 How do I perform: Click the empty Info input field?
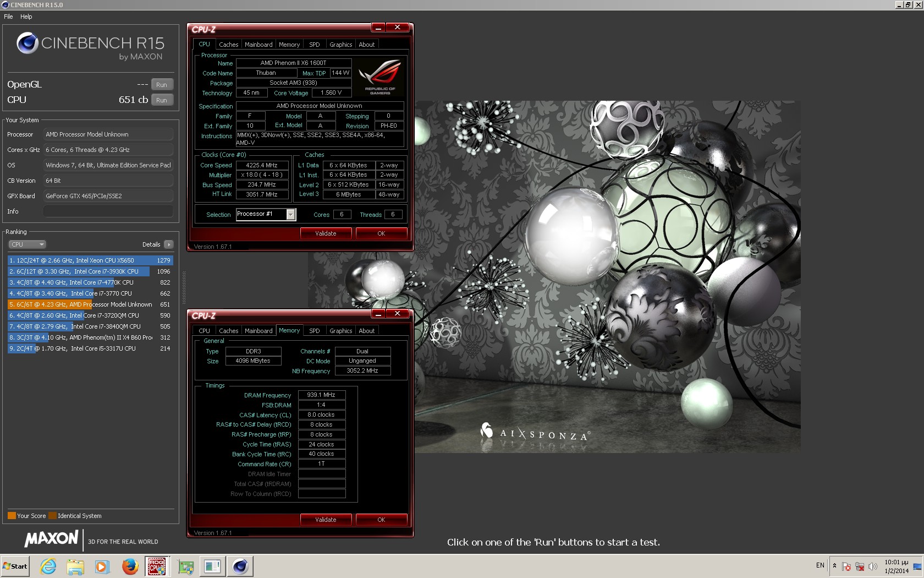(108, 211)
